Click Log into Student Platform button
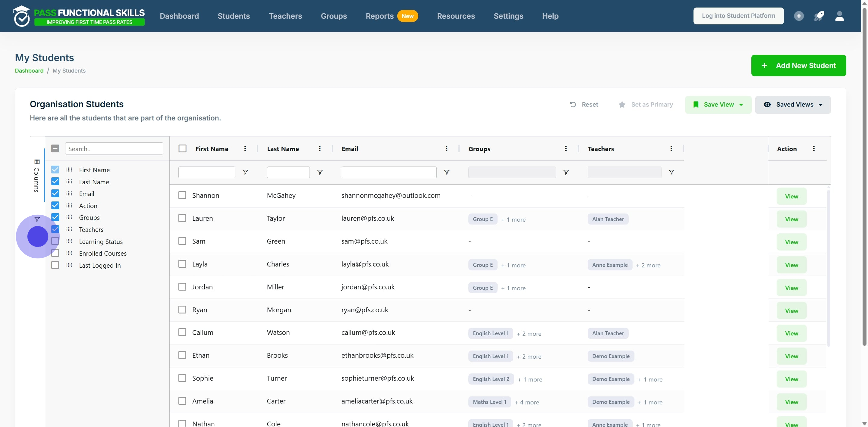This screenshot has width=868, height=427. click(x=738, y=16)
